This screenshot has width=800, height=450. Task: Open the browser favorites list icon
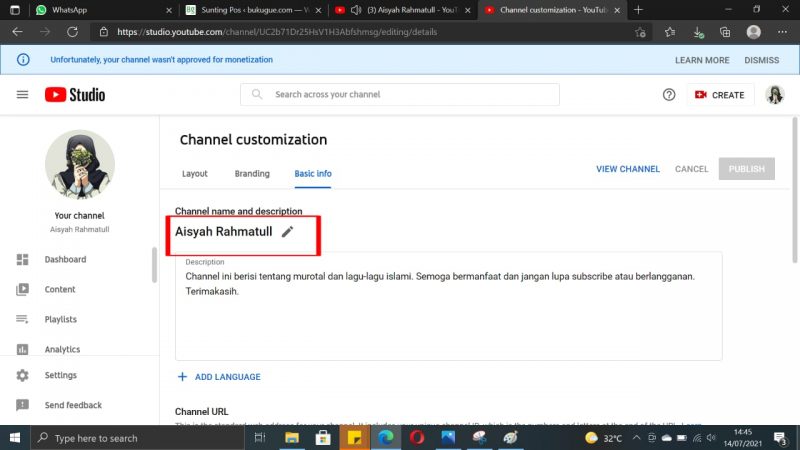[x=670, y=32]
